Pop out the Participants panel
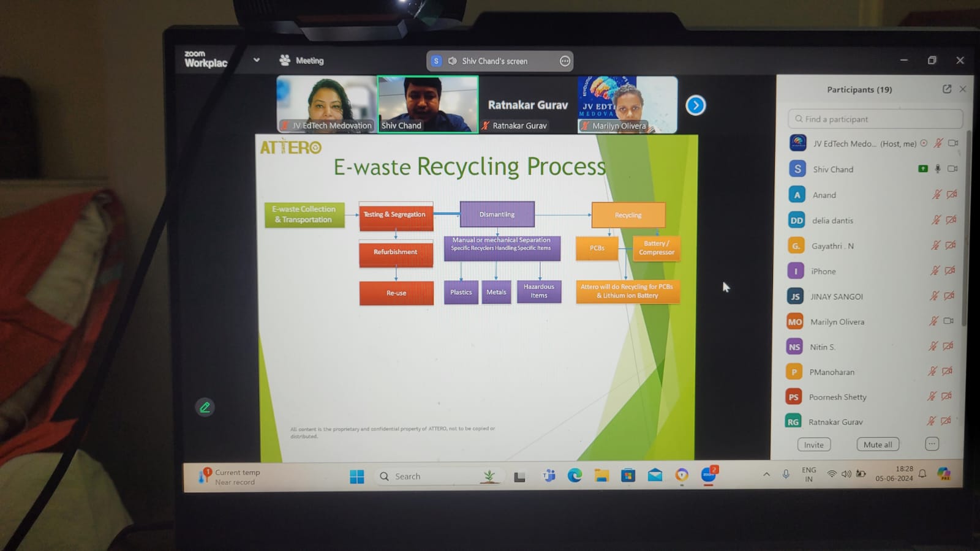 click(x=947, y=89)
